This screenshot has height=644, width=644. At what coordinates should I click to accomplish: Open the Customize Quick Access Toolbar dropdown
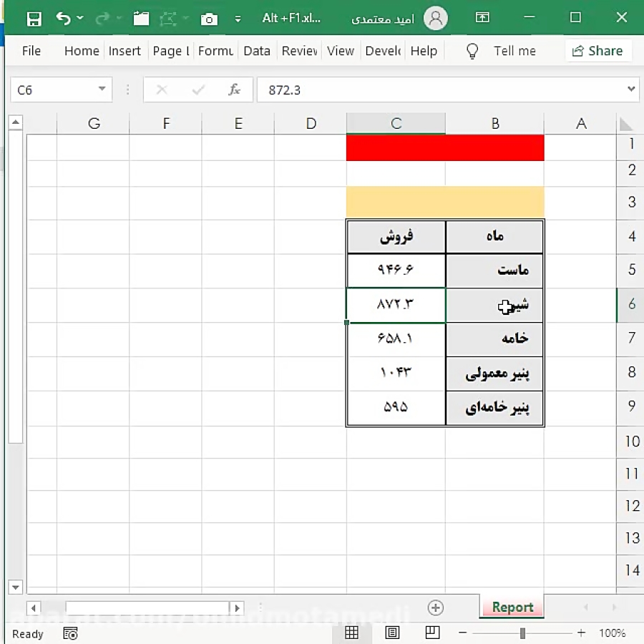click(238, 20)
